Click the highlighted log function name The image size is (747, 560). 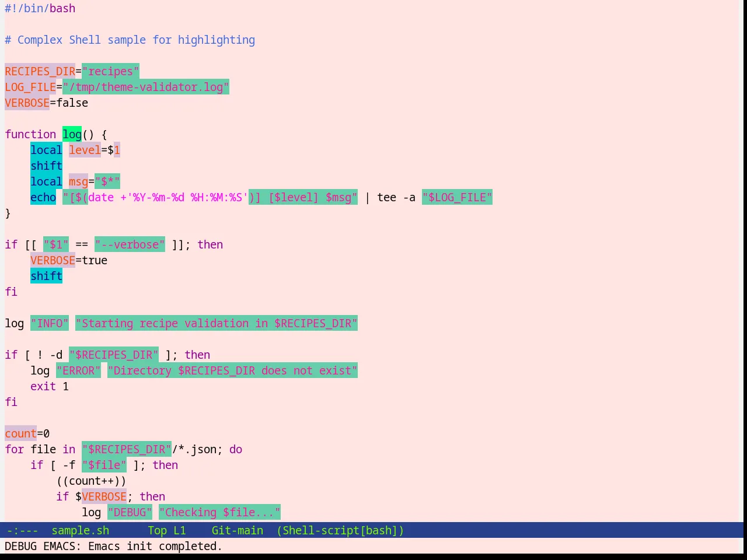click(x=72, y=134)
